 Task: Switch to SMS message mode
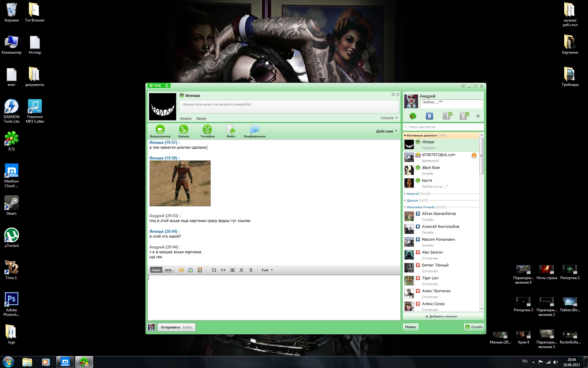coord(168,270)
